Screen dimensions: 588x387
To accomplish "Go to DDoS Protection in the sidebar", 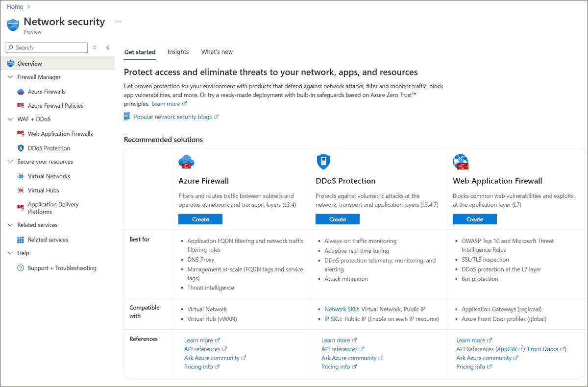I will 49,148.
